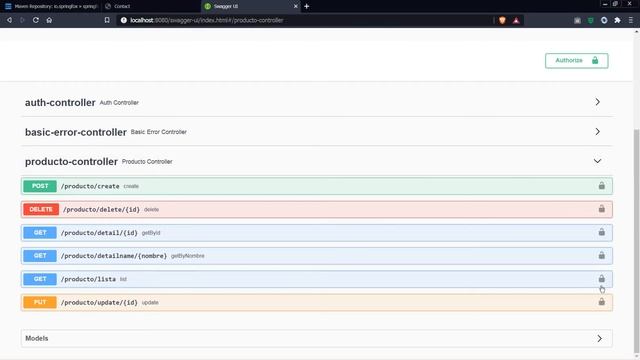Image resolution: width=640 pixels, height=360 pixels.
Task: Open the PUT /producto/update/{id} operation
Action: coord(317,302)
